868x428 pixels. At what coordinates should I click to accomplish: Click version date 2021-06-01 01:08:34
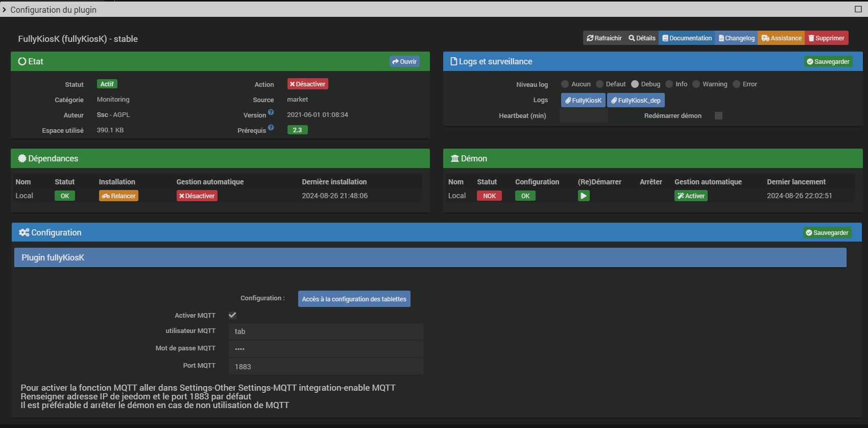click(318, 115)
